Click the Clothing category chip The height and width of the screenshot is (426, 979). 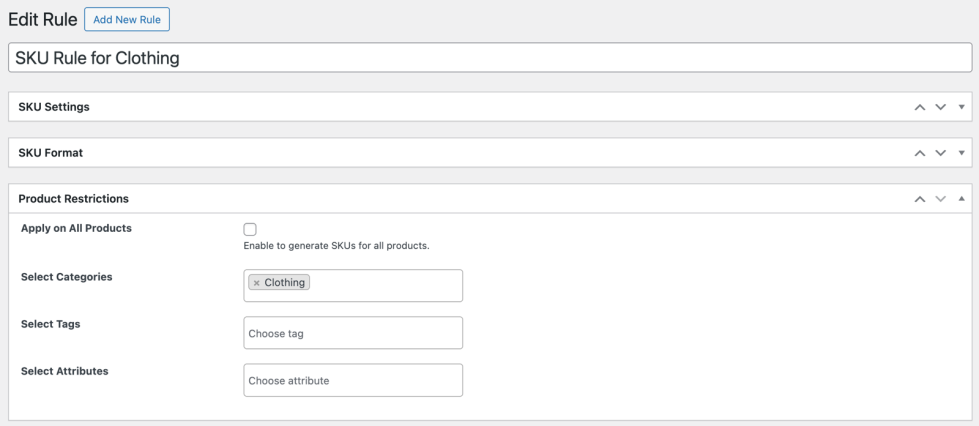(284, 283)
